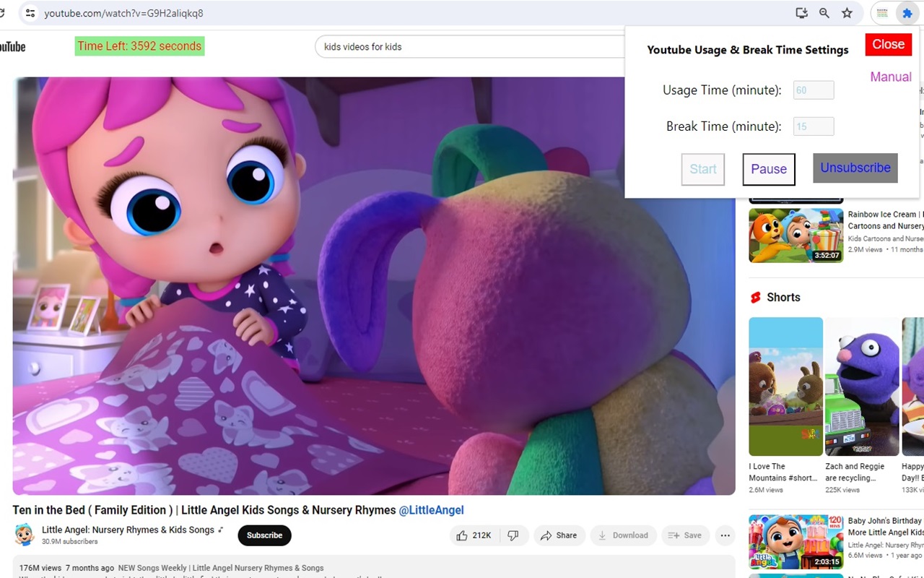Open Baby John's Birthday video title
Viewport: 924px width, 578px height.
click(886, 527)
